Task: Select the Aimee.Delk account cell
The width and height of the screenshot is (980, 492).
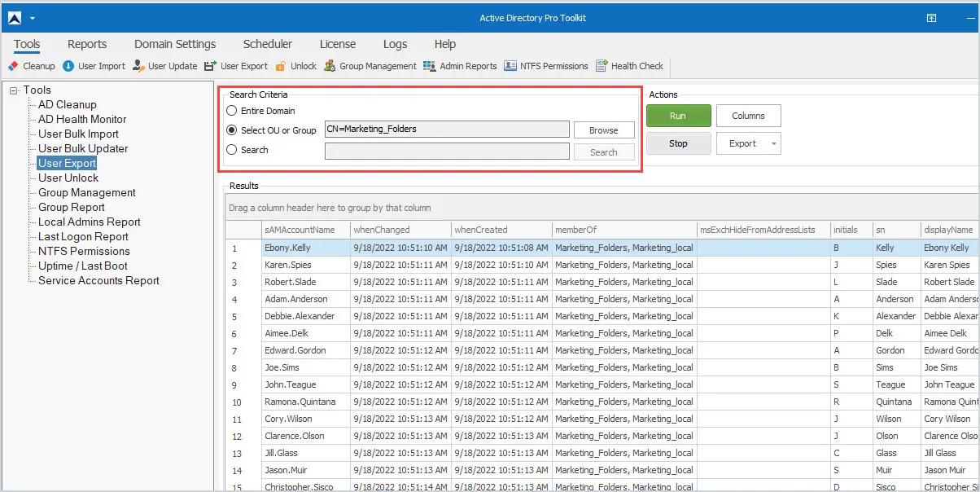Action: (306, 333)
